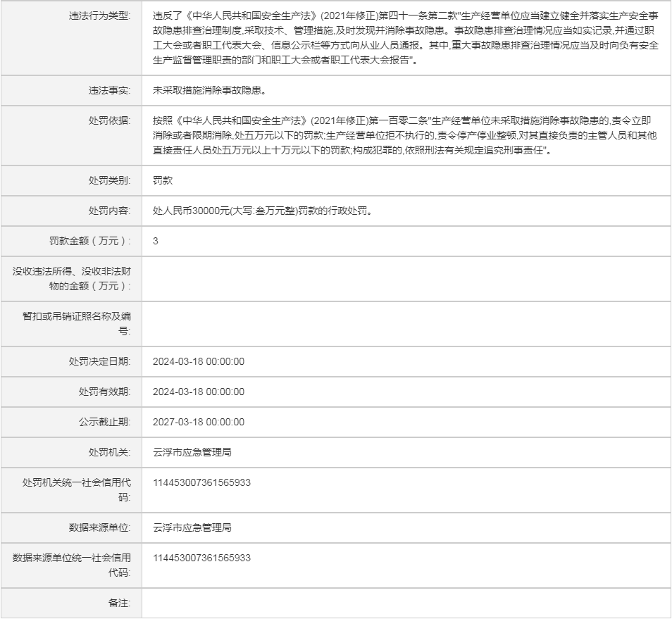Click the 公示截止期 value 2027-03-18

[199, 422]
